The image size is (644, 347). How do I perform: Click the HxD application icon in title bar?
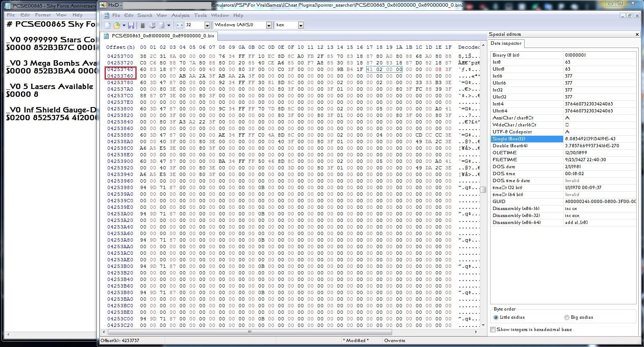(103, 5)
